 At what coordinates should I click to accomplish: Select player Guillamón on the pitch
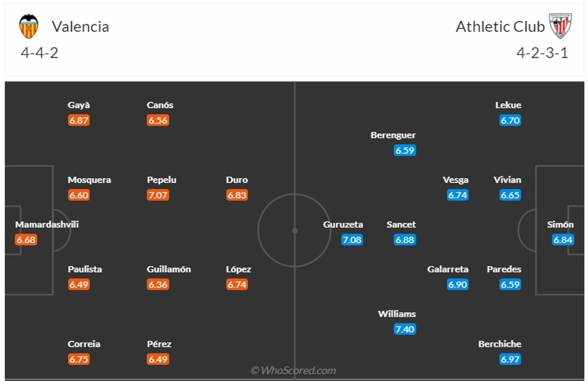coord(169,269)
